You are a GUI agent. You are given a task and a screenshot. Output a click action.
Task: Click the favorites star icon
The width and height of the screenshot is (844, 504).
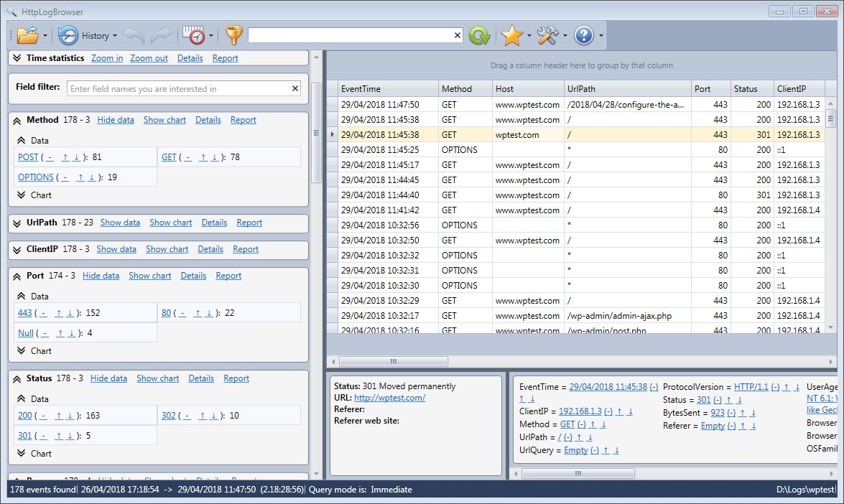coord(512,35)
